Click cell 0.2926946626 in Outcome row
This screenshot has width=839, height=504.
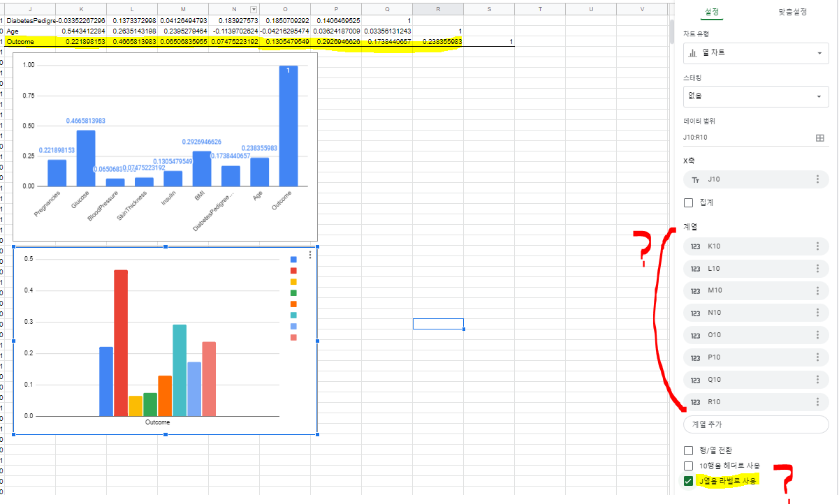point(336,42)
